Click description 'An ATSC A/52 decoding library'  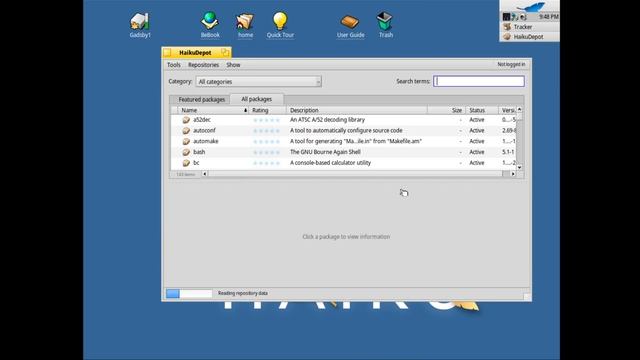pos(327,120)
